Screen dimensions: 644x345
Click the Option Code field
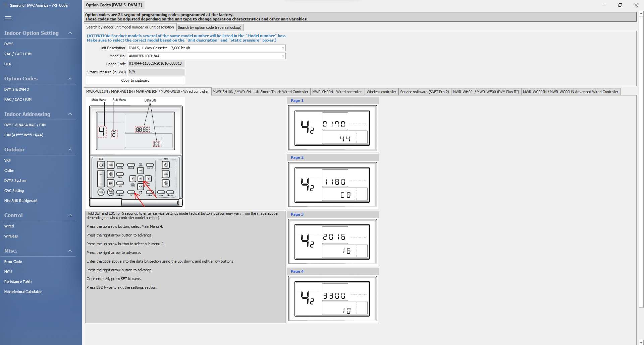point(156,64)
